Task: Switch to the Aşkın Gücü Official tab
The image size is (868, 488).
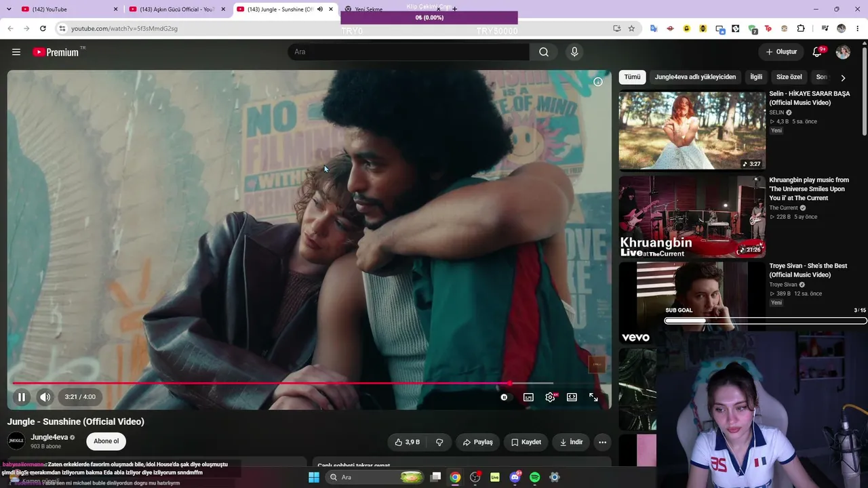Action: [x=178, y=9]
